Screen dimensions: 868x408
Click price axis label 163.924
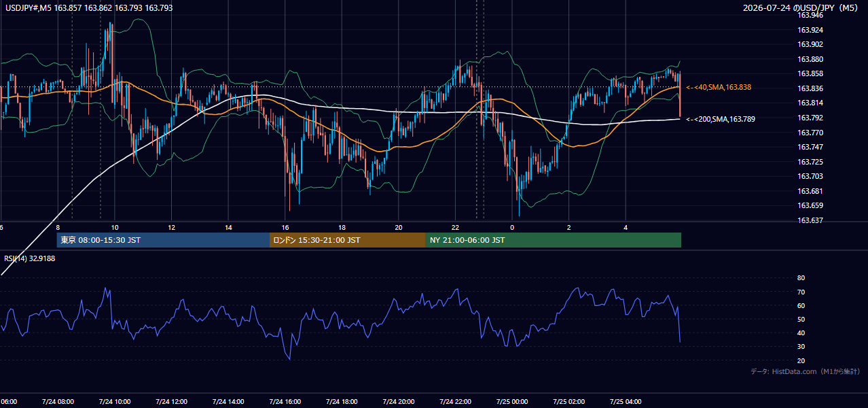point(811,30)
